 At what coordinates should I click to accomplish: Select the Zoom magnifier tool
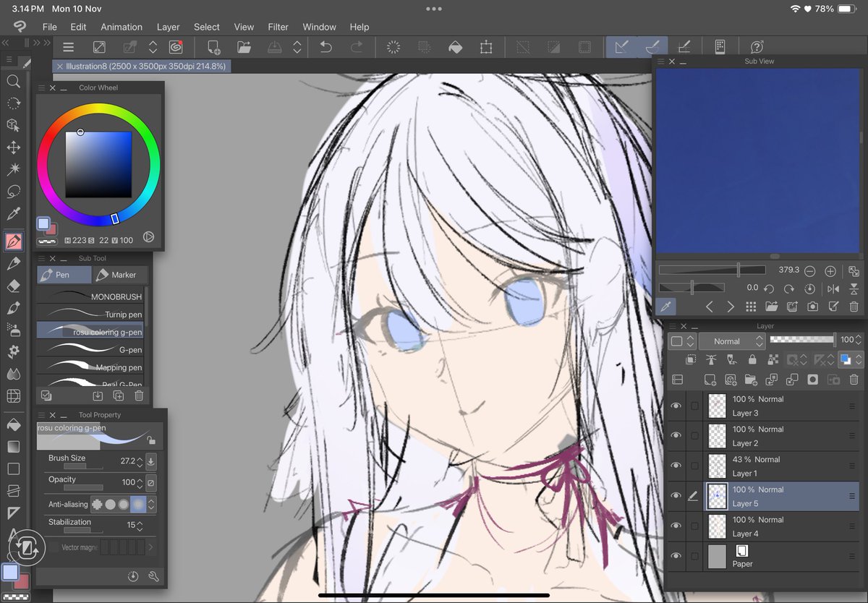click(x=13, y=81)
